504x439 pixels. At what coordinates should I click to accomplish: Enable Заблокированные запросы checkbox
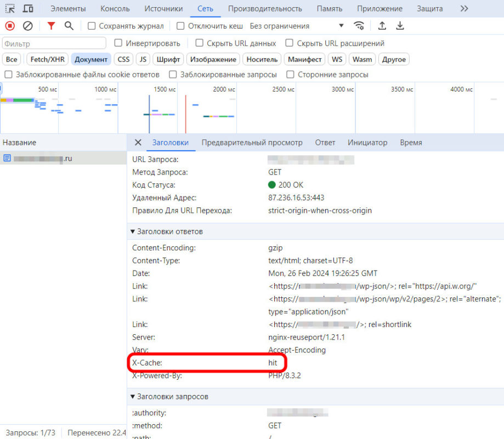point(173,74)
